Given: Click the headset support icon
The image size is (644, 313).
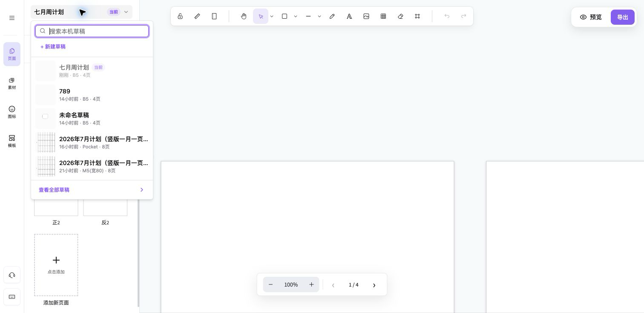Looking at the screenshot, I should [12, 275].
